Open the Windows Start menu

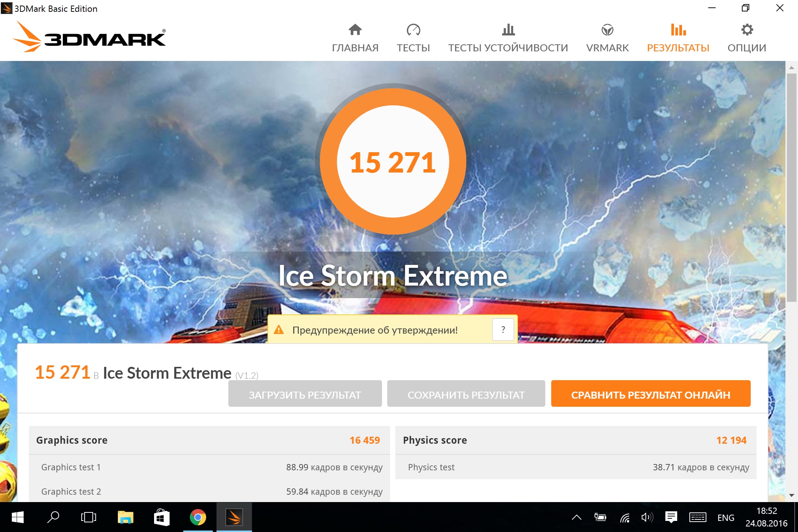pos(17,517)
